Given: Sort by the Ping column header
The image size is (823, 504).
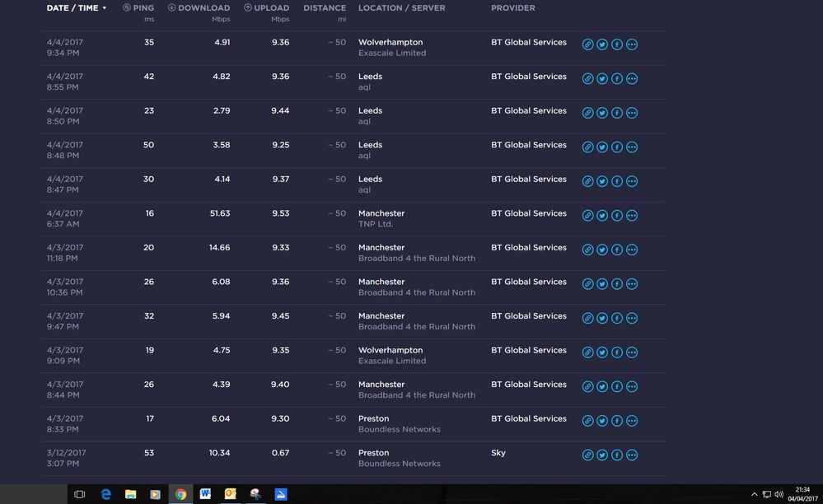Looking at the screenshot, I should pyautogui.click(x=138, y=8).
